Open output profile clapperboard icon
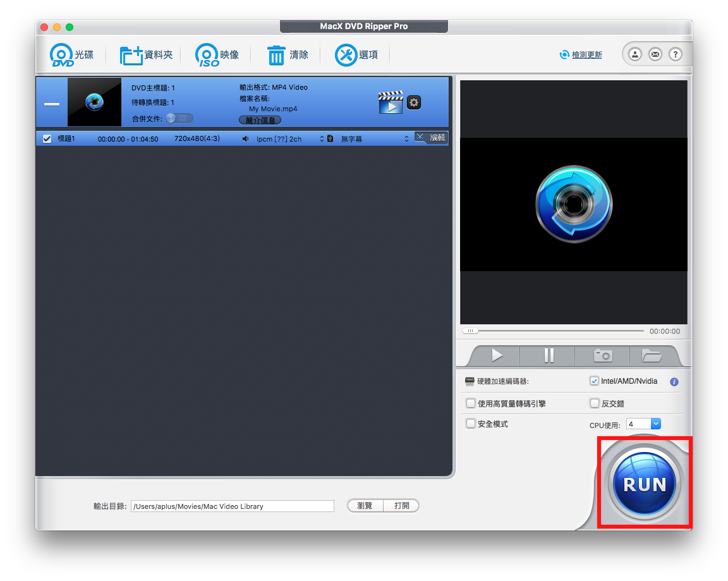The image size is (728, 581). [391, 102]
